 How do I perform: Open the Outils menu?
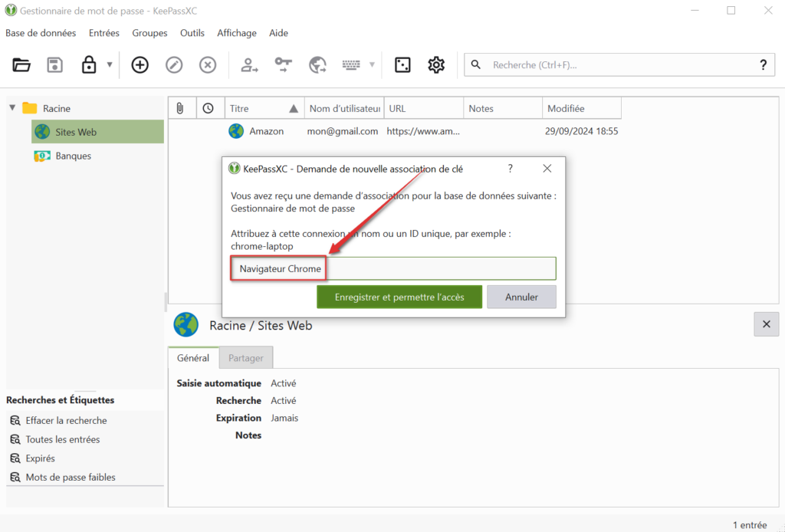[x=192, y=33]
